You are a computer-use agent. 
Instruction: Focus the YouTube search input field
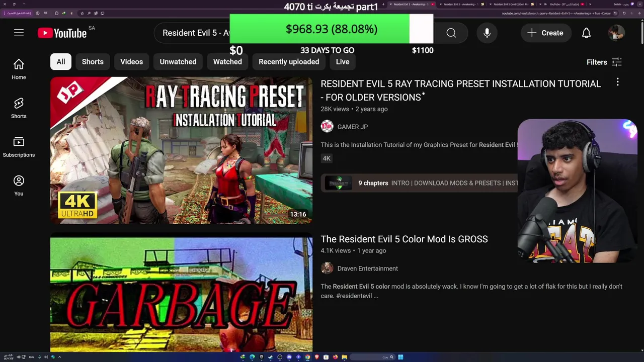pos(196,33)
